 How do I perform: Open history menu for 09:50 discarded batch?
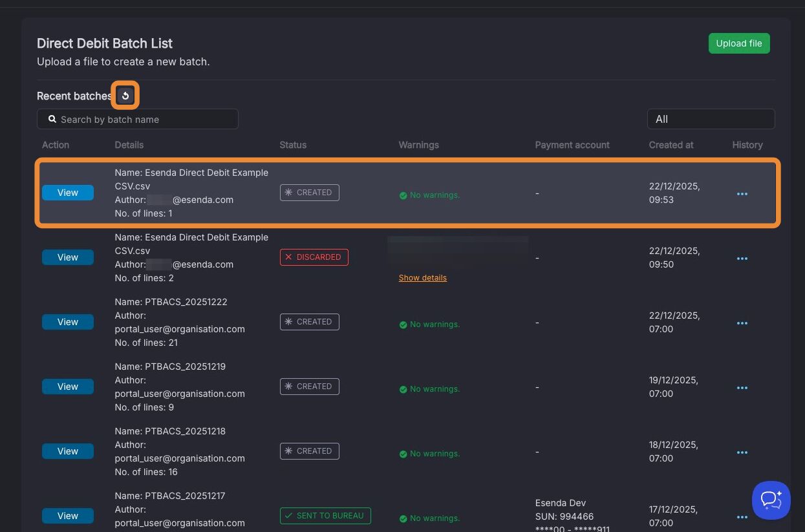pos(742,258)
